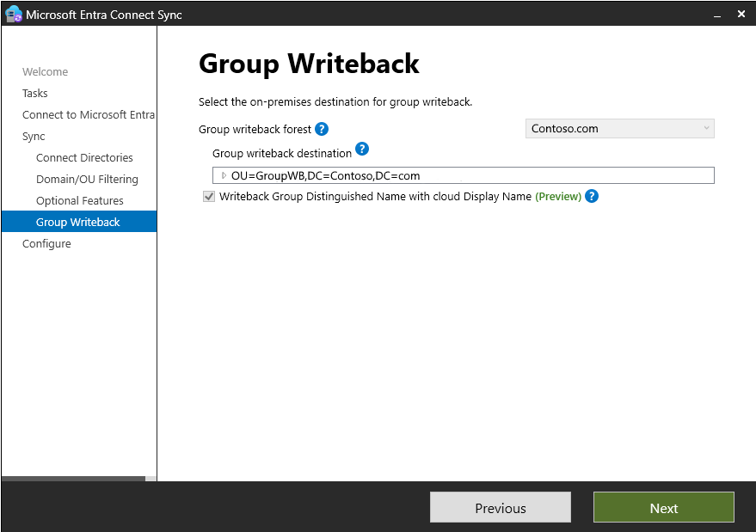Click the green (Preview) label

pos(558,197)
